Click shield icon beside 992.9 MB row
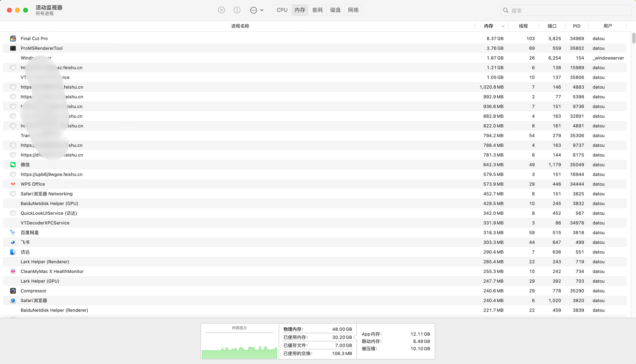This screenshot has height=364, width=636. (13, 97)
